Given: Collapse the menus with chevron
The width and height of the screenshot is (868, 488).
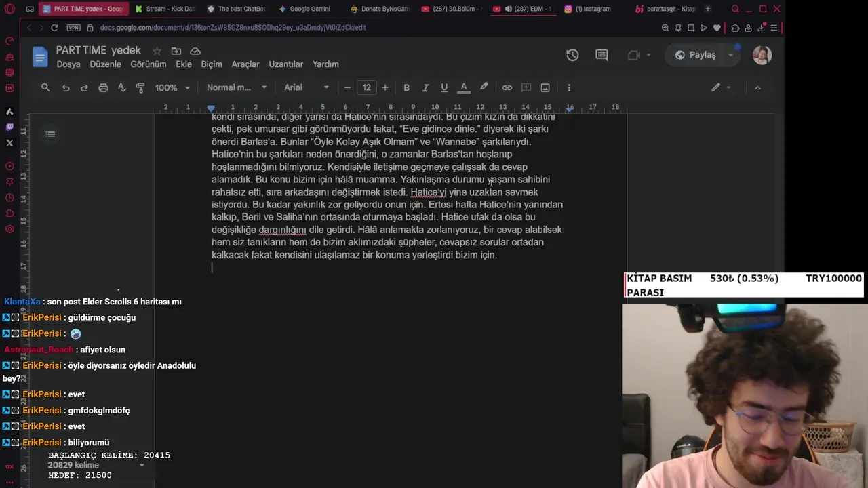Looking at the screenshot, I should click(x=757, y=87).
